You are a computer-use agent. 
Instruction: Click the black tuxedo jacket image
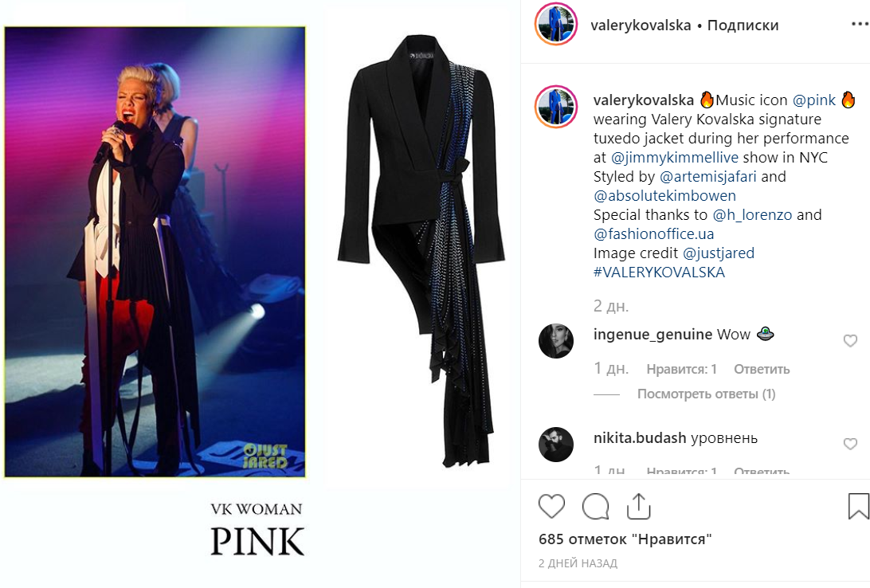tap(421, 251)
